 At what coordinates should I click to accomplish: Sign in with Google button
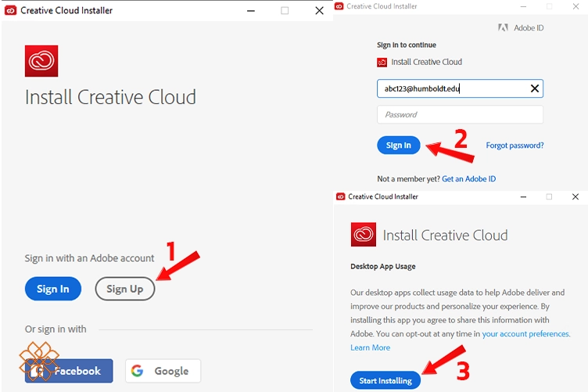[163, 371]
